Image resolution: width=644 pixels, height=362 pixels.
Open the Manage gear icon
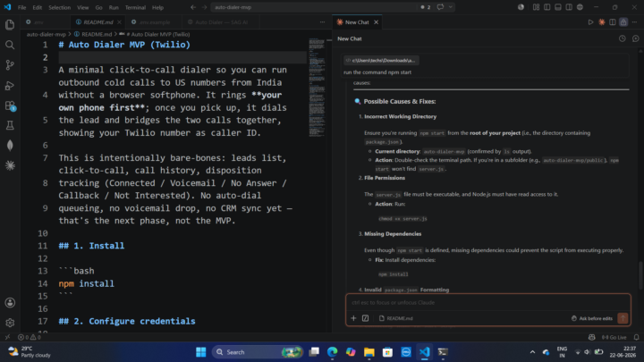10,323
